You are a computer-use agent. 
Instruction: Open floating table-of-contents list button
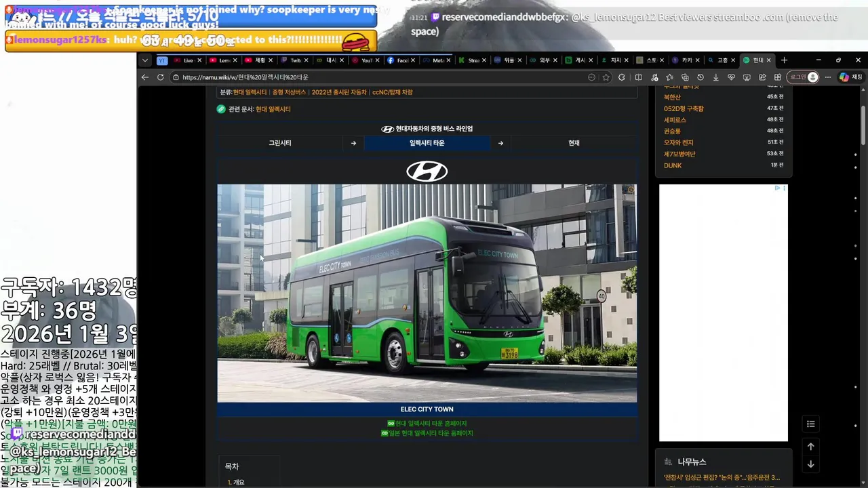tap(810, 424)
